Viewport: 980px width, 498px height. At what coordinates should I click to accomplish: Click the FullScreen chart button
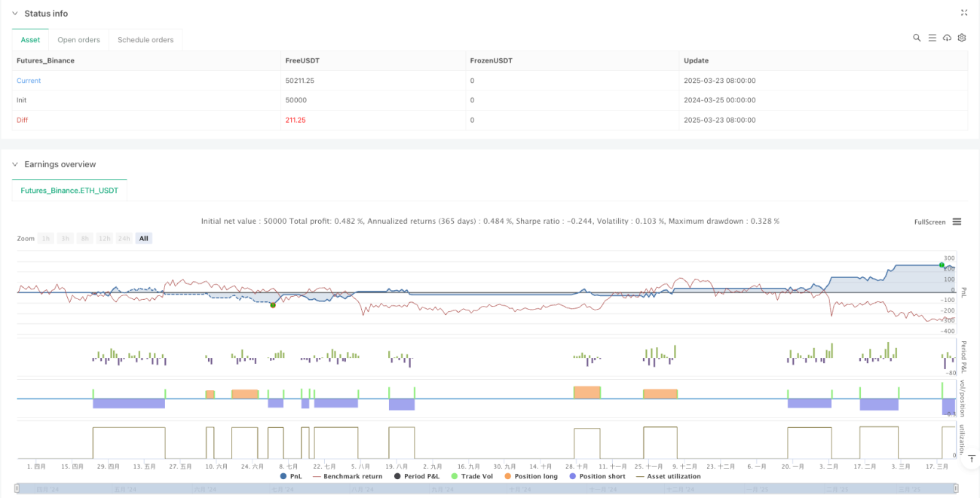(x=929, y=222)
